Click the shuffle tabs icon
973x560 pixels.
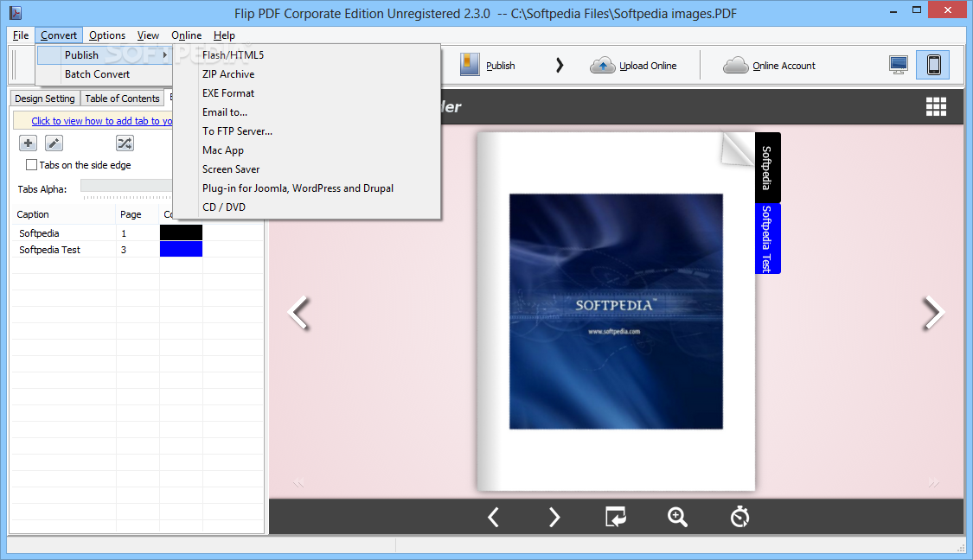pos(125,143)
